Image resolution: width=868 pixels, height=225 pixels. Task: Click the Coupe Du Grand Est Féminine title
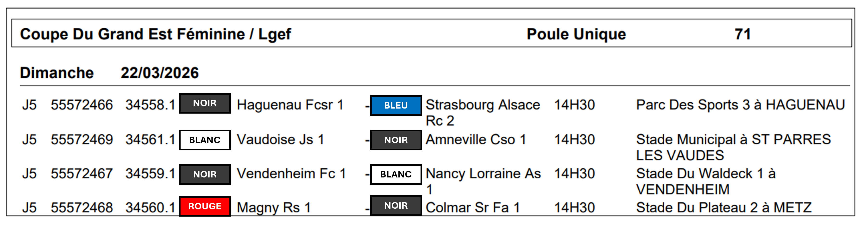coord(155,34)
